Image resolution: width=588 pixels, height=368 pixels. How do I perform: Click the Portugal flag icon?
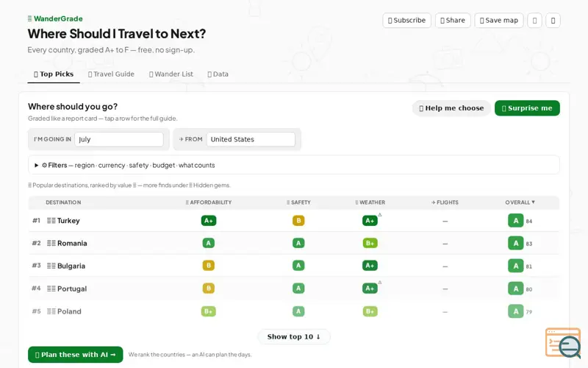tap(51, 289)
